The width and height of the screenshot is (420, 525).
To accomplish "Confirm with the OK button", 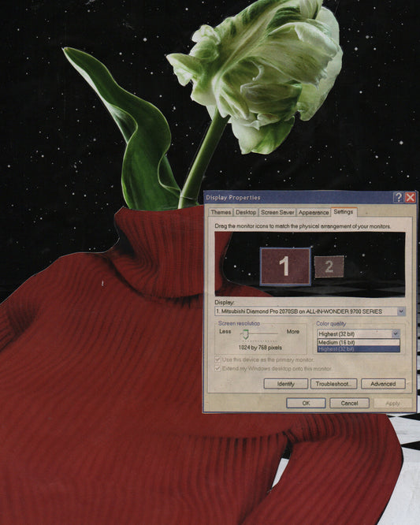I will click(x=306, y=403).
